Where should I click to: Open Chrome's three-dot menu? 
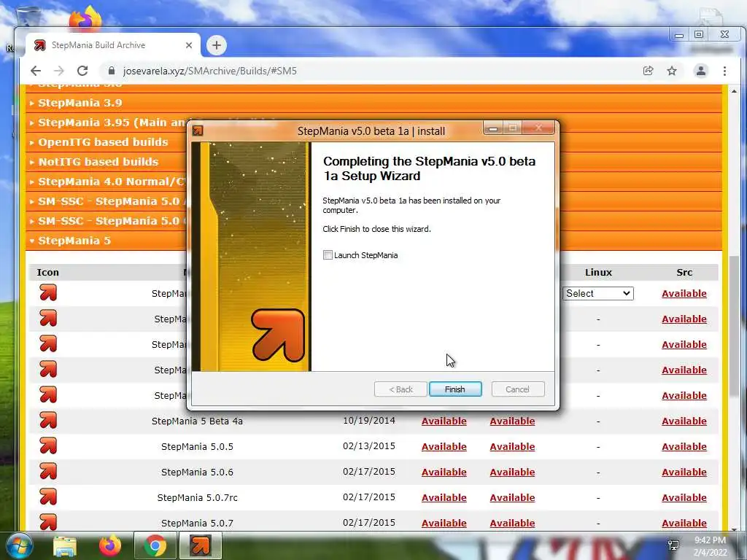[724, 71]
